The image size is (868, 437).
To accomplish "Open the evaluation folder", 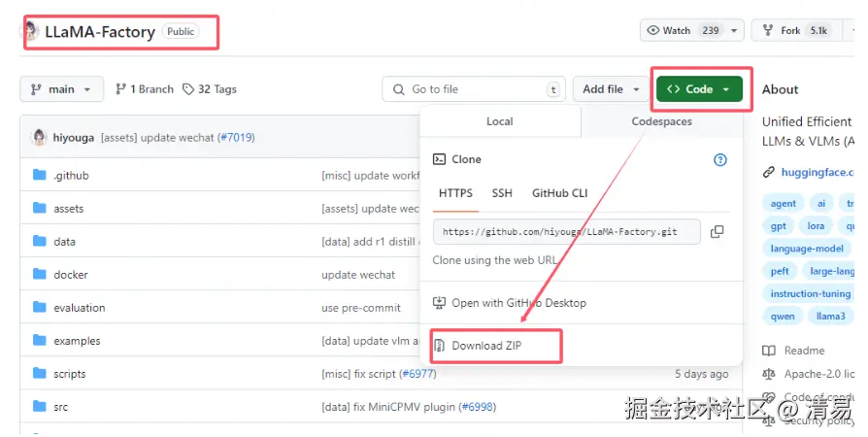I will pos(80,308).
